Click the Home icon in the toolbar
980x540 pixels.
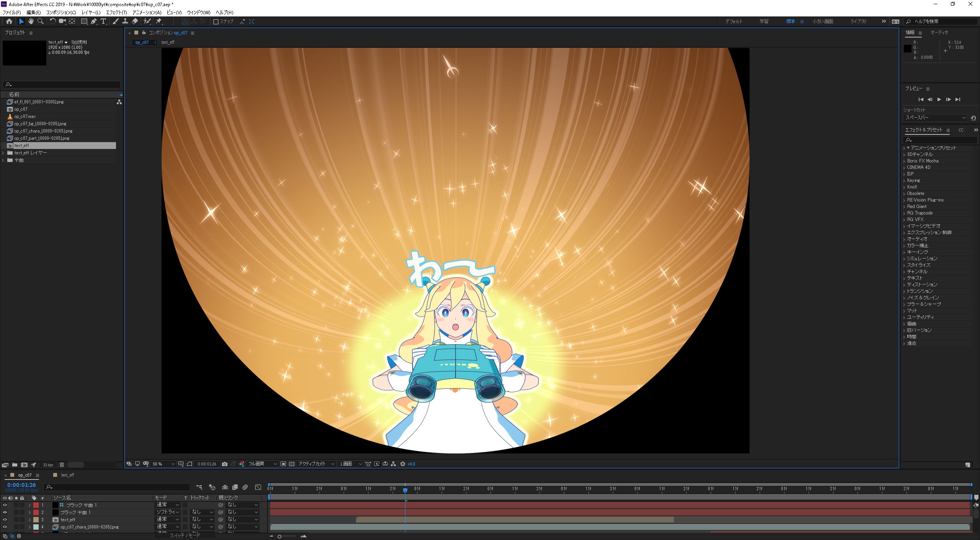[x=9, y=21]
